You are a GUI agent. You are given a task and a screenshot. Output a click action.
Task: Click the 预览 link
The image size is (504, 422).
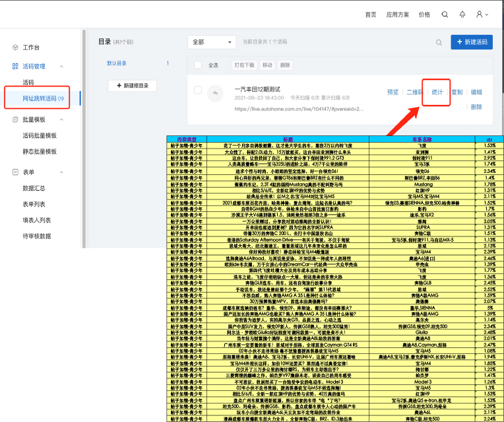point(393,92)
